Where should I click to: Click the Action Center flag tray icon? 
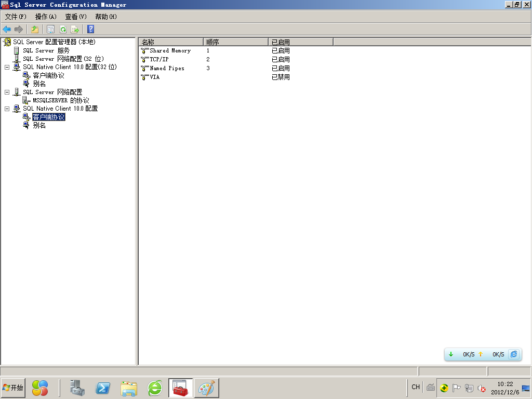coord(456,388)
